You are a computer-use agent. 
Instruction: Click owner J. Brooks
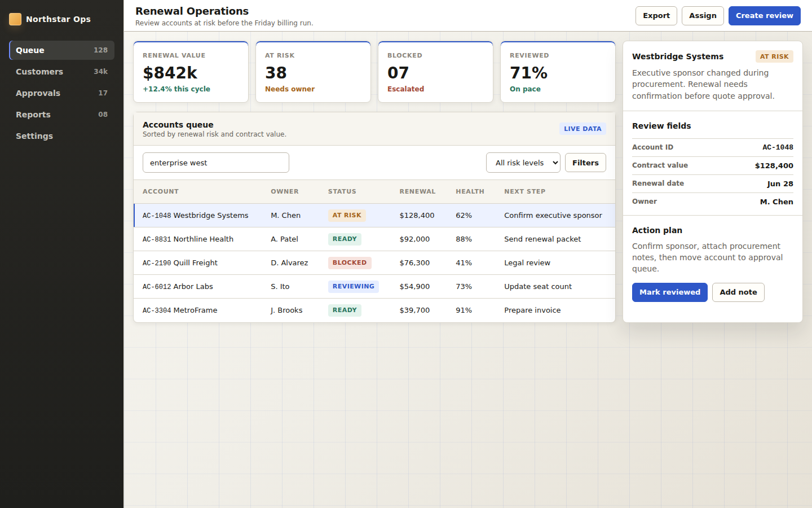point(286,310)
